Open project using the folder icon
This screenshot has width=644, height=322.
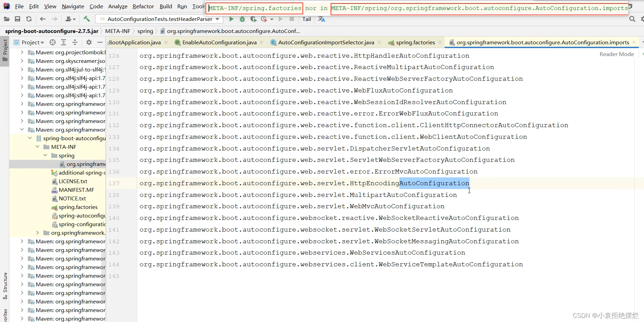click(x=7, y=19)
